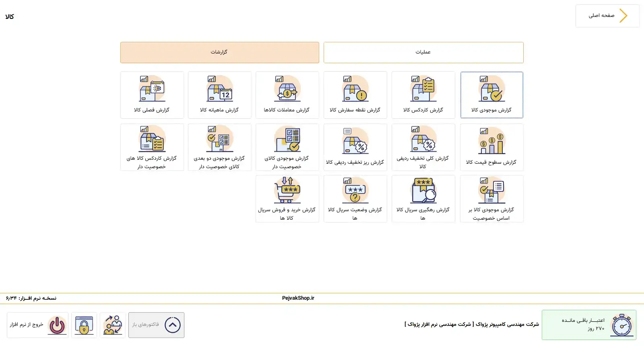Open گزارش کلی تخفیف ردیفی کالا
The height and width of the screenshot is (346, 644).
(x=423, y=147)
